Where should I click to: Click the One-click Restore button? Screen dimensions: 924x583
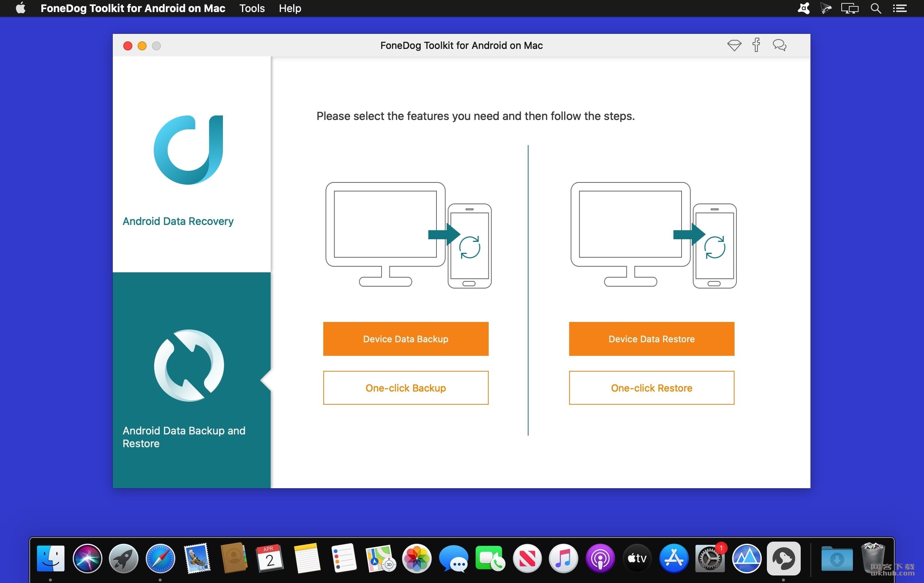651,387
